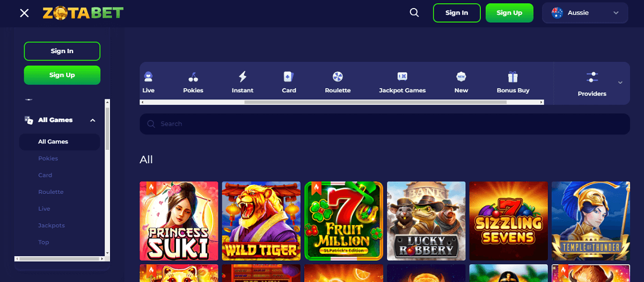Open the Sizzling Sevens game
This screenshot has width=644, height=282.
point(509,221)
